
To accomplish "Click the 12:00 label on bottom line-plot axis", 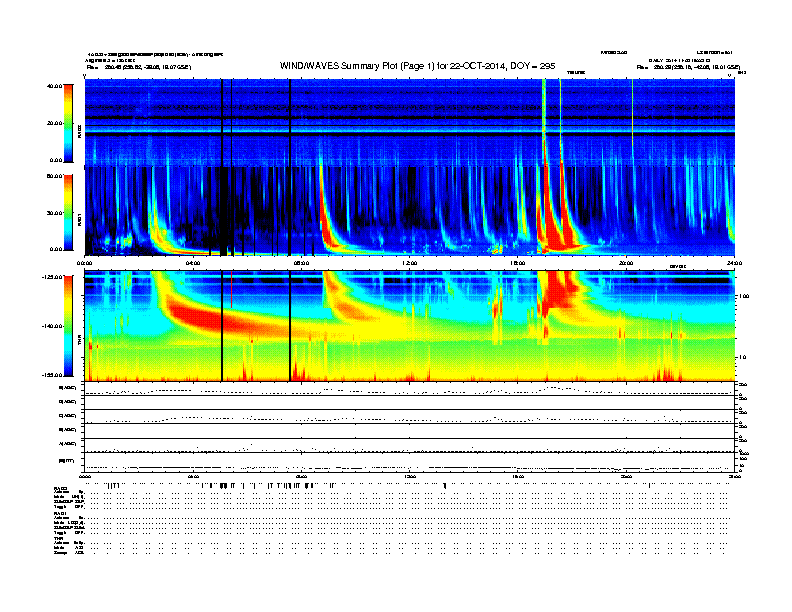I will pyautogui.click(x=410, y=476).
